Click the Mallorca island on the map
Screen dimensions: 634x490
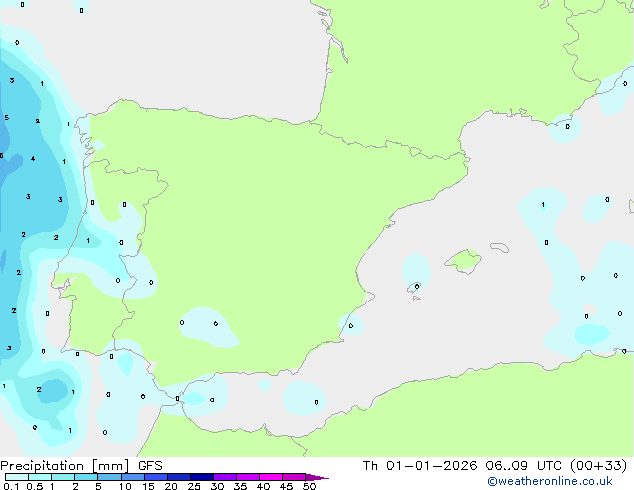463,261
